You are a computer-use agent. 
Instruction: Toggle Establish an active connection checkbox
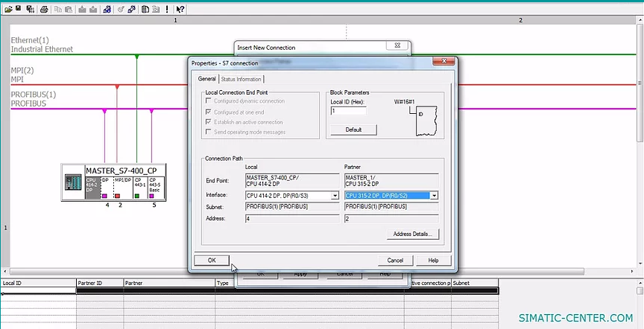pos(209,122)
